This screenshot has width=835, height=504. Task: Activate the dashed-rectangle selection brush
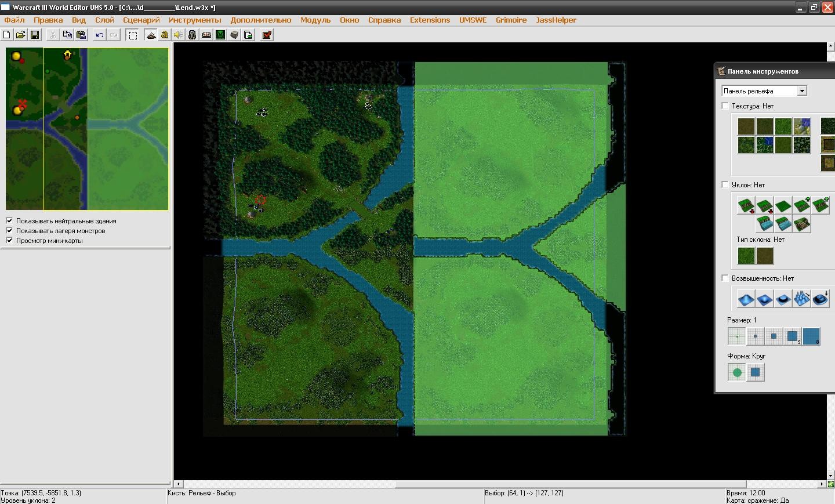pos(133,35)
